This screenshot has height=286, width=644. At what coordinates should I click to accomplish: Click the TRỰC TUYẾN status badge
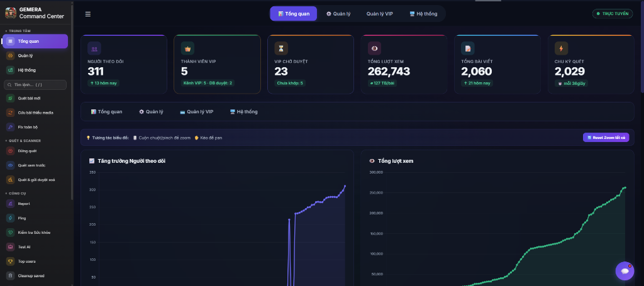[x=613, y=14]
